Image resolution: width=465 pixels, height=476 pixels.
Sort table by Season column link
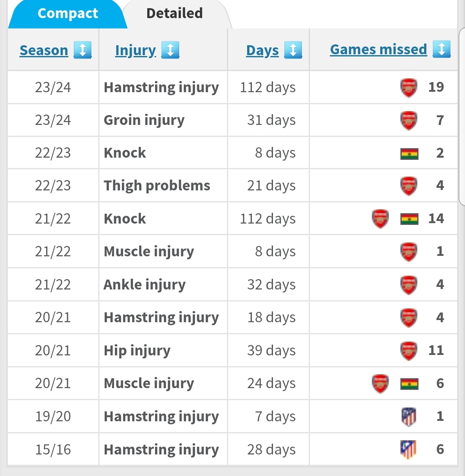[44, 50]
